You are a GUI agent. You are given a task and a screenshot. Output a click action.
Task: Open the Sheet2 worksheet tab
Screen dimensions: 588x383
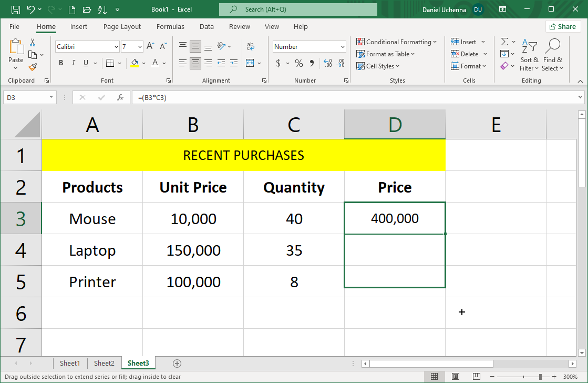coord(104,363)
